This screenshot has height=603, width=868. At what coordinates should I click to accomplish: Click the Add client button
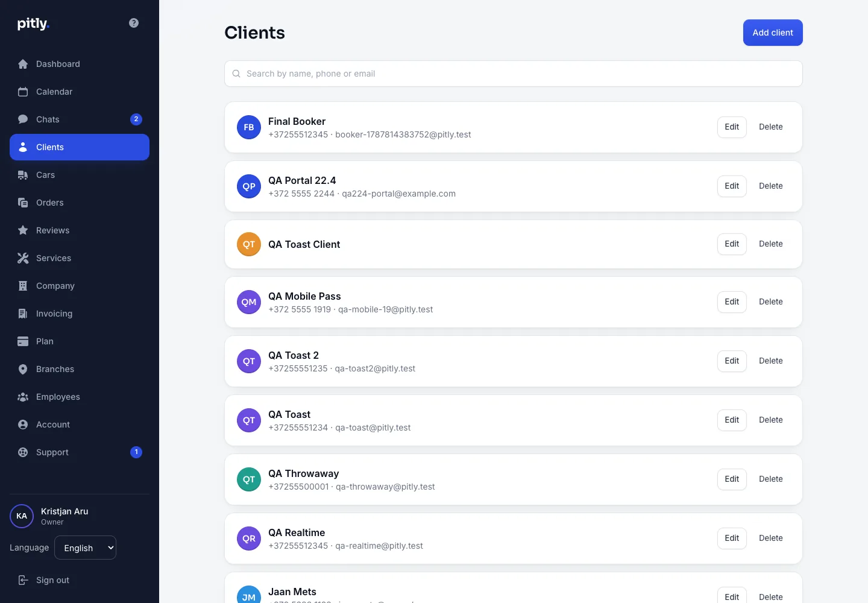(773, 33)
